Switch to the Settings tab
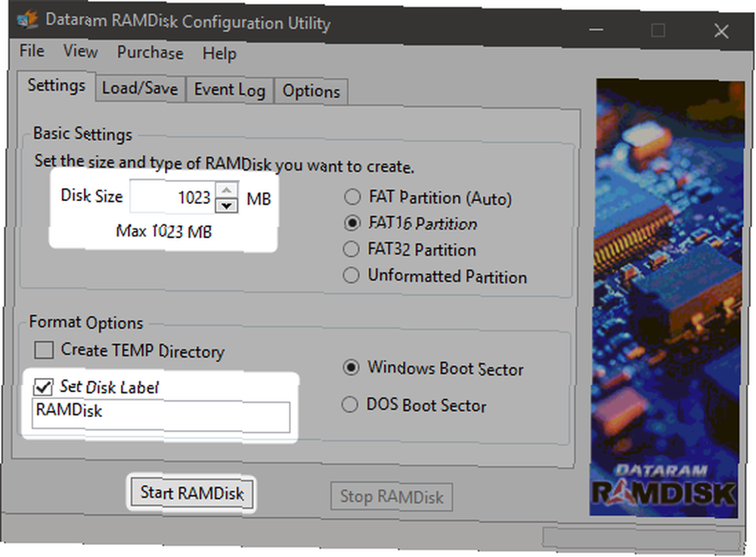Image resolution: width=756 pixels, height=557 pixels. (x=57, y=85)
